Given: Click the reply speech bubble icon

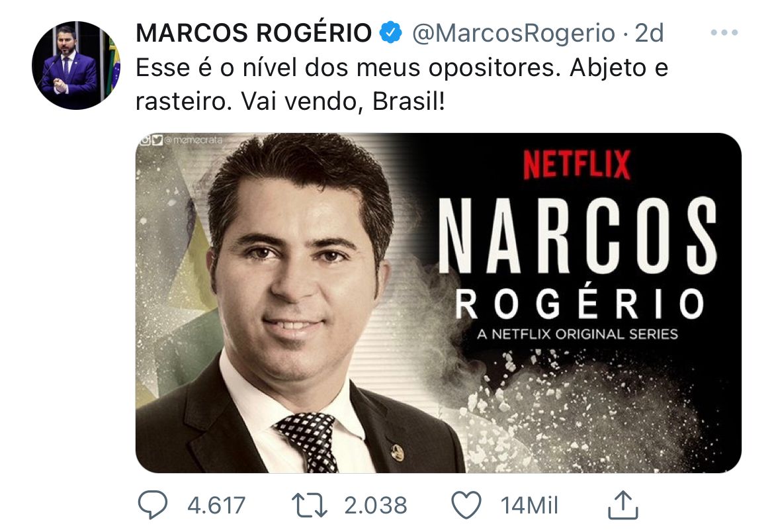Looking at the screenshot, I should click(152, 505).
